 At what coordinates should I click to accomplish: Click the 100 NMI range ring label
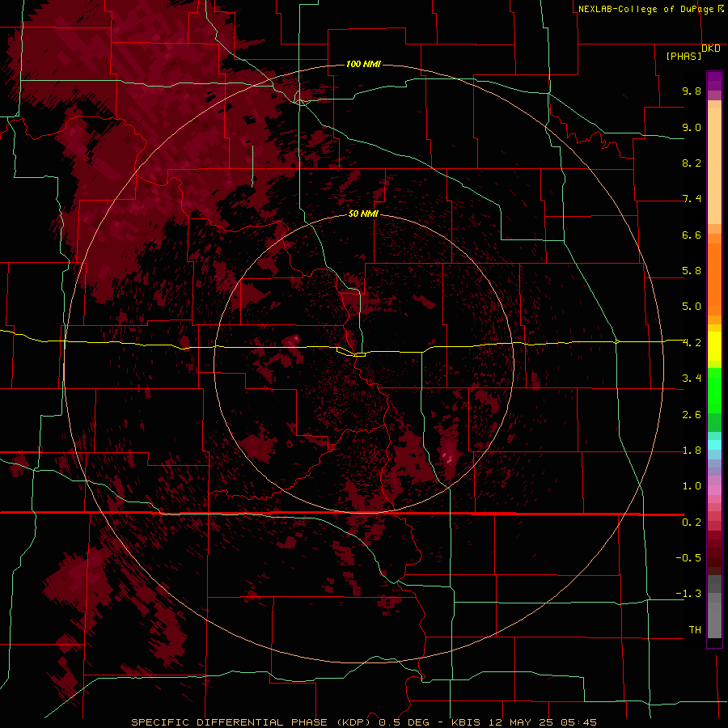(x=363, y=64)
